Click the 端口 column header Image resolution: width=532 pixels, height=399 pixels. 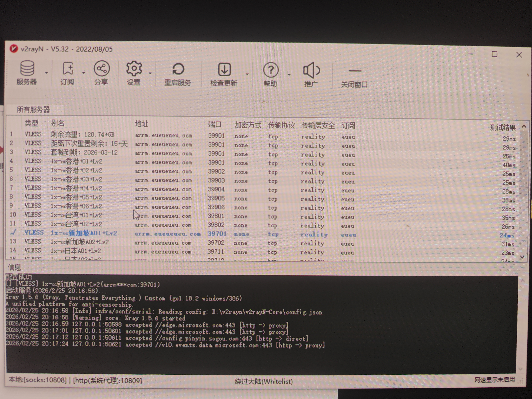point(215,124)
